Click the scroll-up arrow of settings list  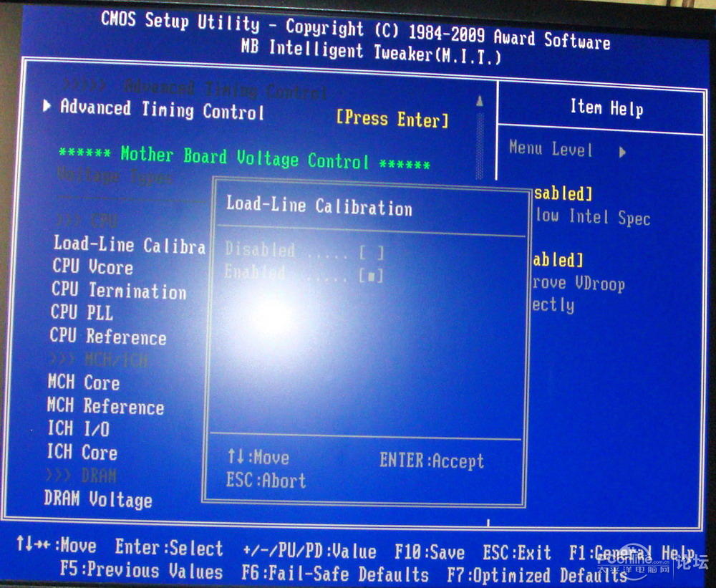point(480,102)
